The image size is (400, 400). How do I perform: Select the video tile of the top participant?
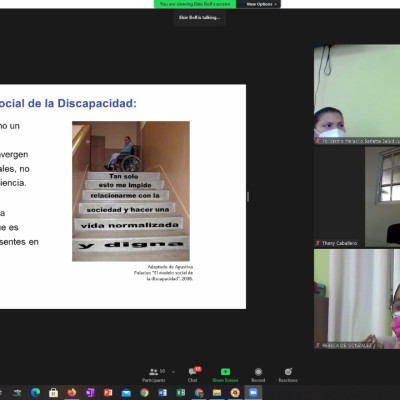pos(357,94)
